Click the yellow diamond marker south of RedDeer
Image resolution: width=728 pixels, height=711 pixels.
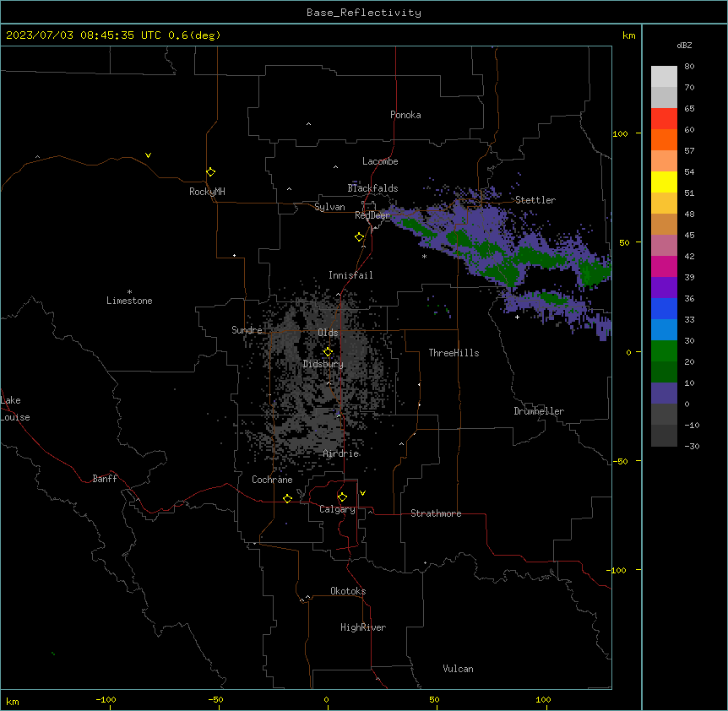click(359, 237)
